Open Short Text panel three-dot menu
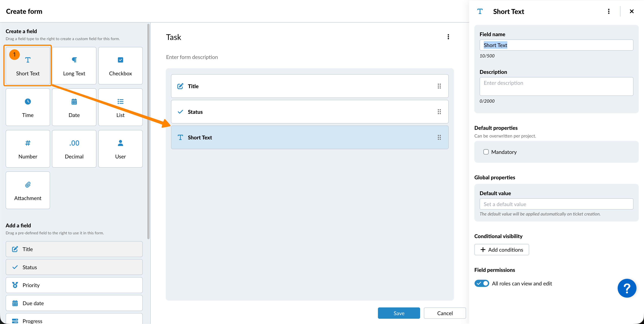The height and width of the screenshot is (324, 644). (608, 11)
